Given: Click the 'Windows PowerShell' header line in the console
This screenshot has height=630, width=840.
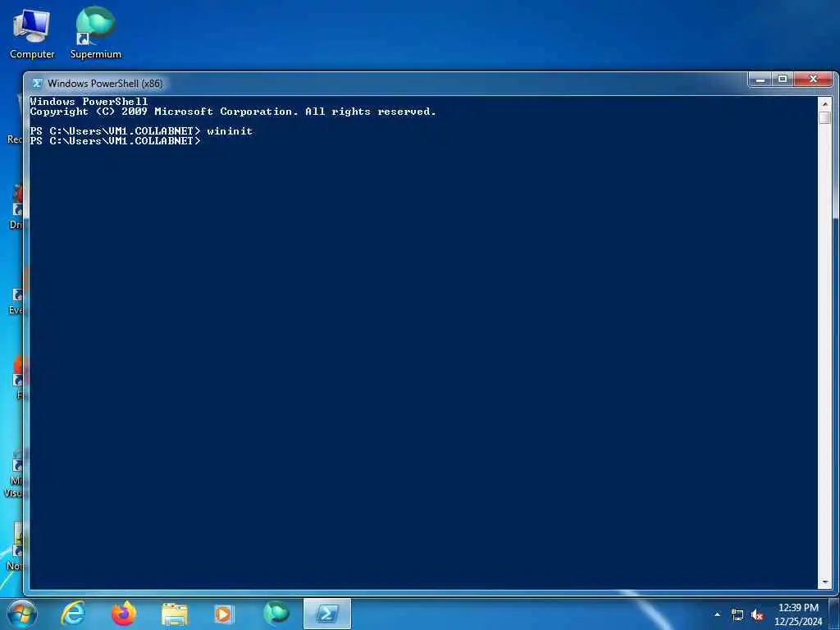Looking at the screenshot, I should pyautogui.click(x=89, y=101).
